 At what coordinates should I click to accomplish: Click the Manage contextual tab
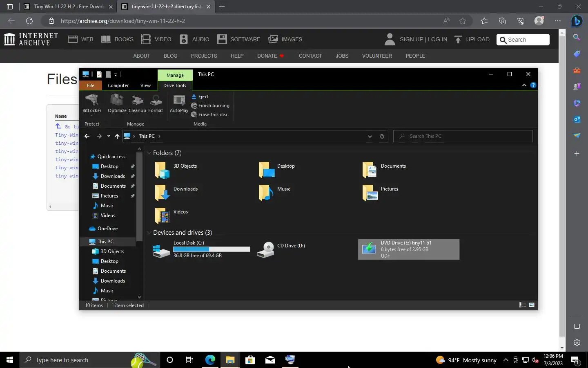coord(175,75)
